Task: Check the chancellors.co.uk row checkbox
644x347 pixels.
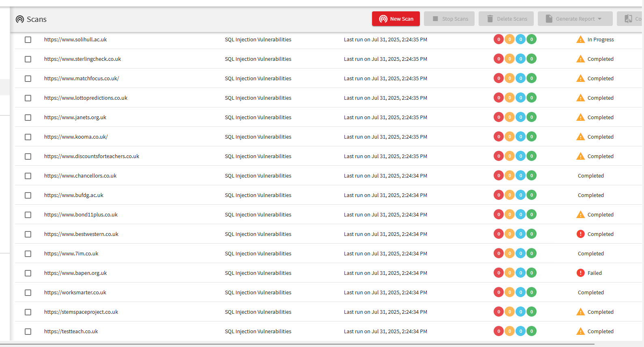Action: pyautogui.click(x=28, y=176)
